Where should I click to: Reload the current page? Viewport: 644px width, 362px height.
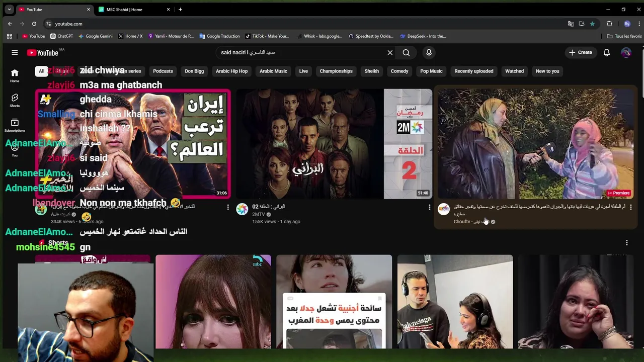pyautogui.click(x=34, y=24)
